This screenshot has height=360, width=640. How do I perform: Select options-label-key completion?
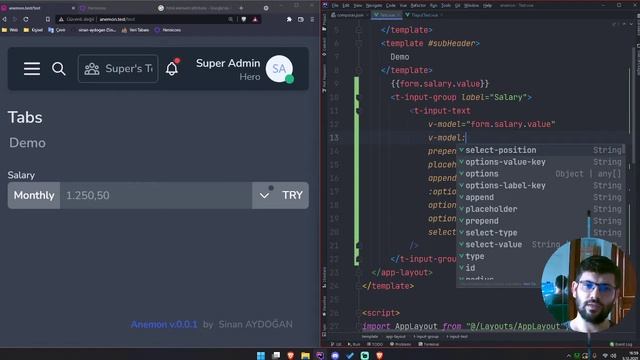click(x=540, y=186)
